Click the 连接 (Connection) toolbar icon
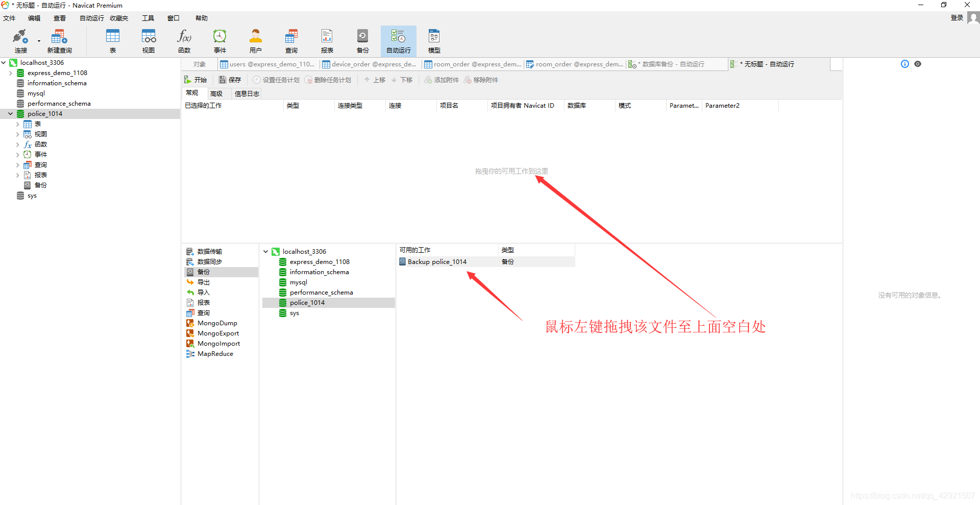 [x=20, y=41]
